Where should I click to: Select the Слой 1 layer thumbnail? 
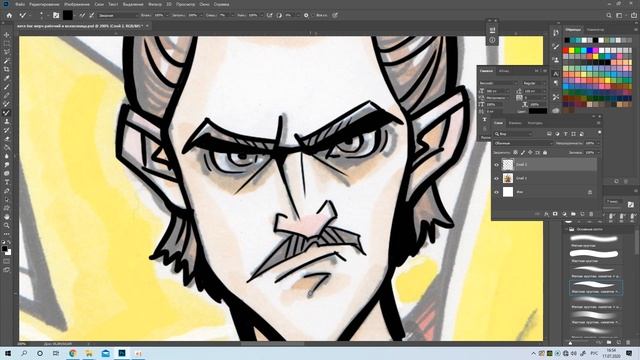click(508, 178)
